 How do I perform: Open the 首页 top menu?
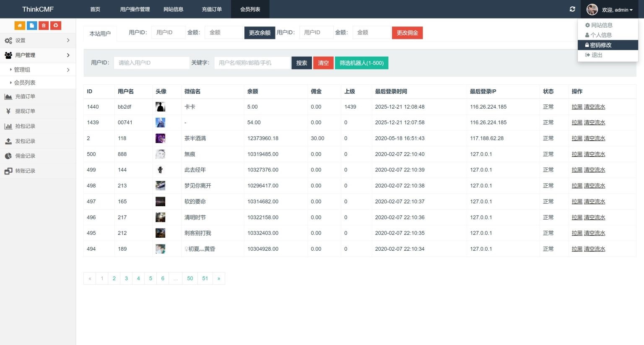click(95, 9)
